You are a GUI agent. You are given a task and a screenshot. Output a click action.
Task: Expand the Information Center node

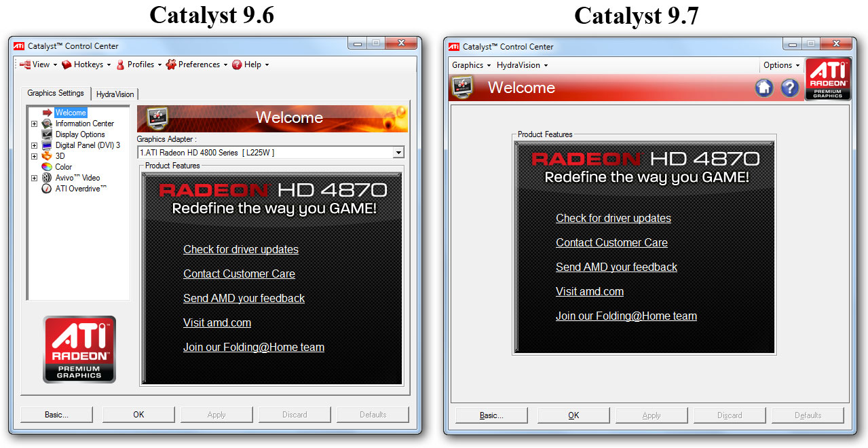[x=34, y=124]
